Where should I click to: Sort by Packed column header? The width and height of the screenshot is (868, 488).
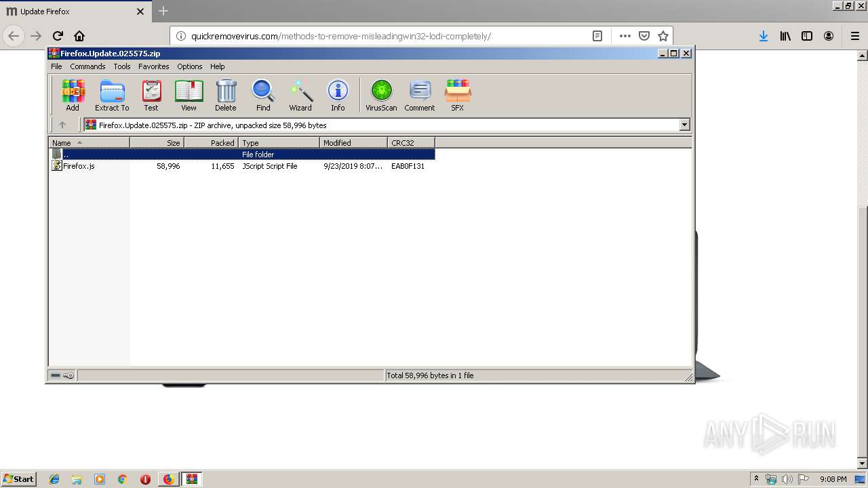(211, 142)
